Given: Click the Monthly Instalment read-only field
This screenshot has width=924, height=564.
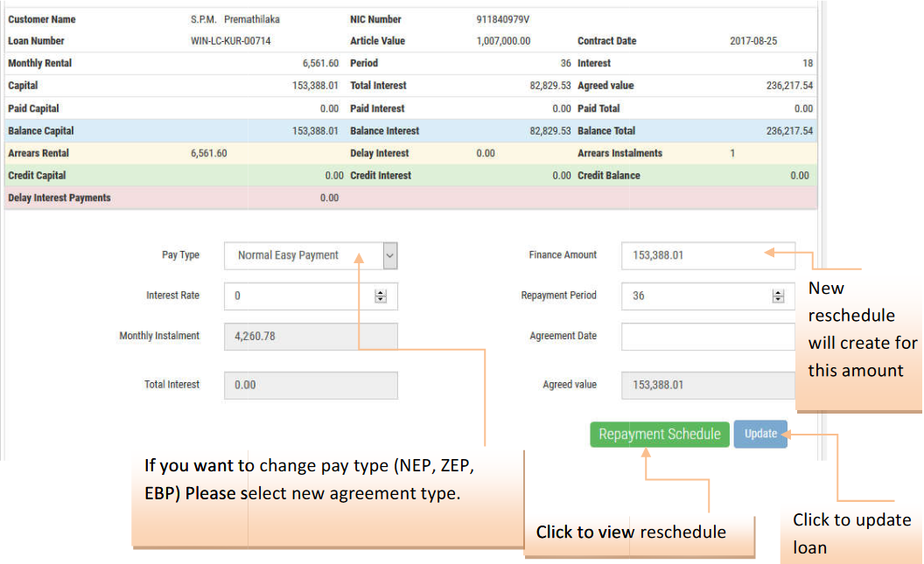Looking at the screenshot, I should (x=311, y=337).
